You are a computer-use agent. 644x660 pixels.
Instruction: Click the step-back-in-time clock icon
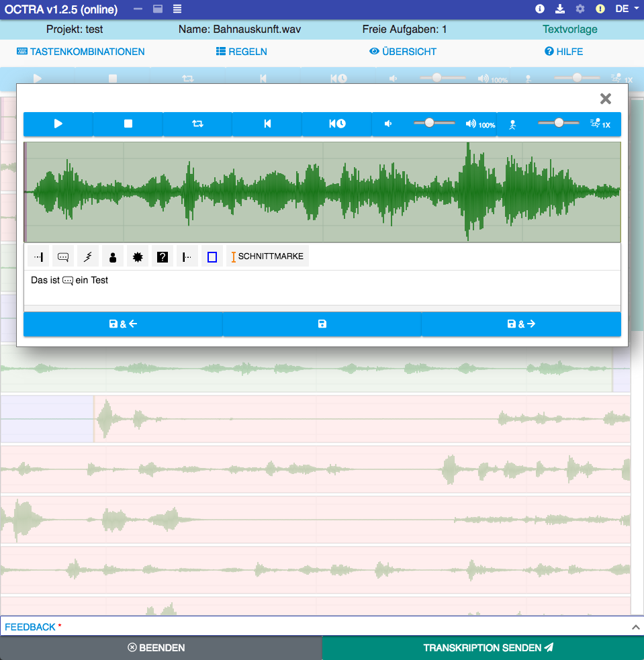[x=337, y=124]
